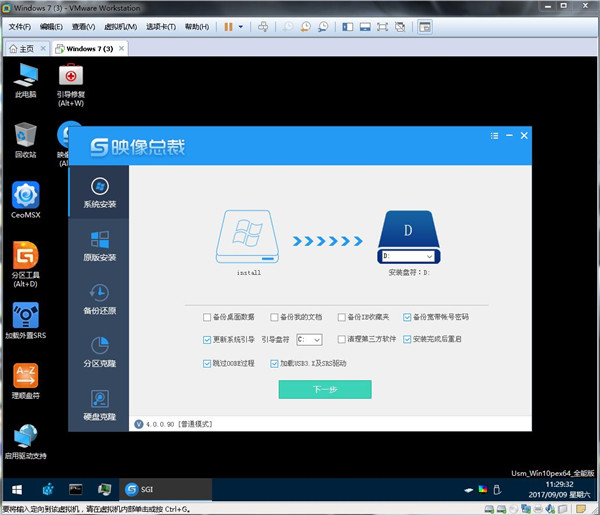Open 此电脑 desktop icon

25,80
